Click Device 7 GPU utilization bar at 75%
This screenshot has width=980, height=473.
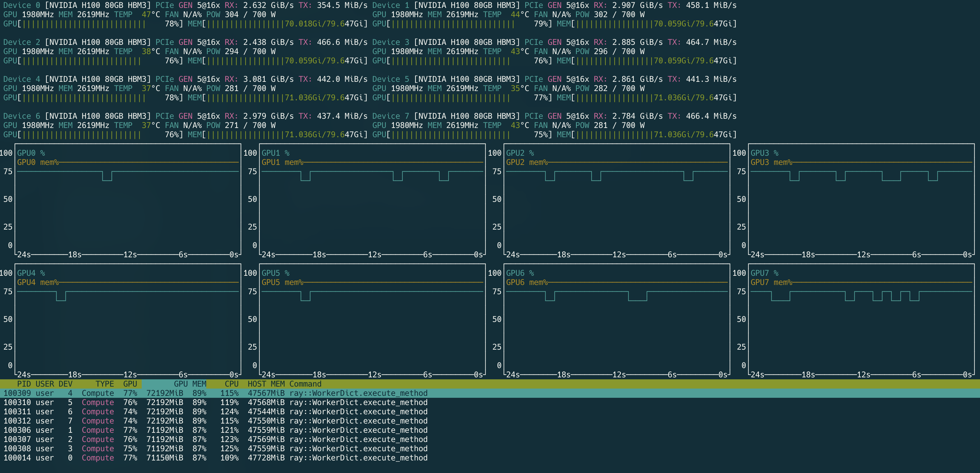[x=462, y=135]
